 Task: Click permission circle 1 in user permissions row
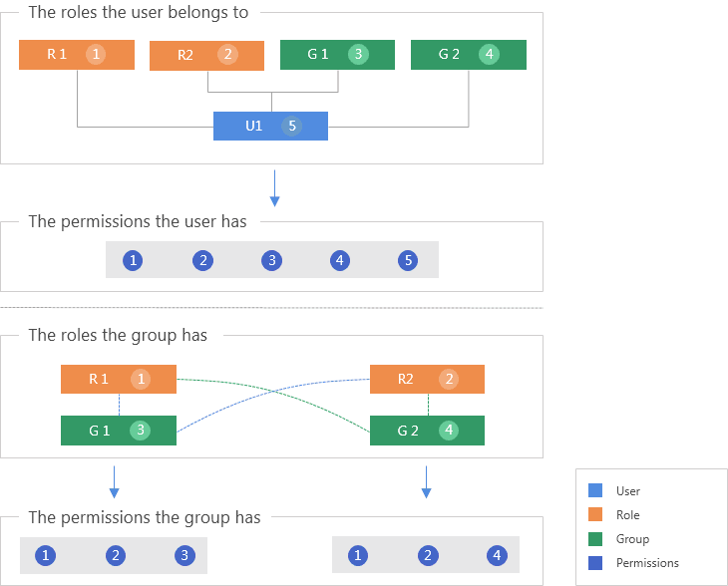point(134,260)
